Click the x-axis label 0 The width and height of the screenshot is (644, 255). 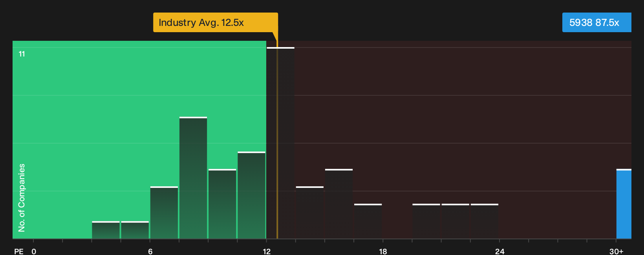click(x=34, y=251)
